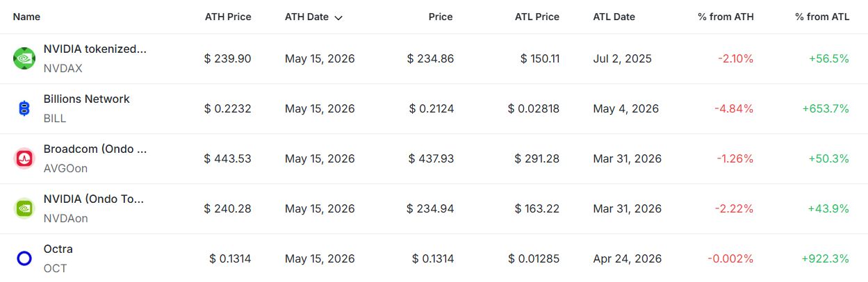Open the Octra coin link
This screenshot has width=868, height=282.
[58, 249]
